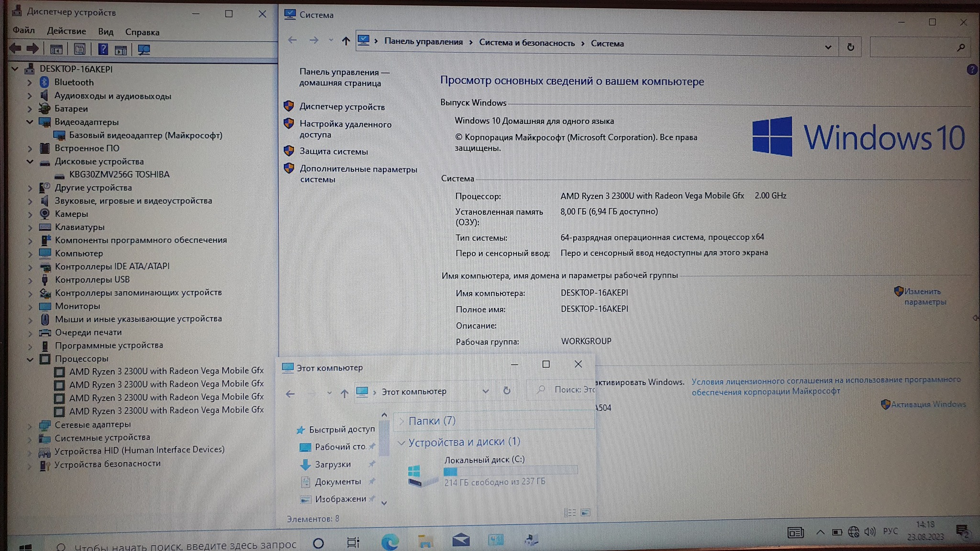This screenshot has height=551, width=980.
Task: Click the properties toolbar icon in Device Manager
Action: pos(79,49)
